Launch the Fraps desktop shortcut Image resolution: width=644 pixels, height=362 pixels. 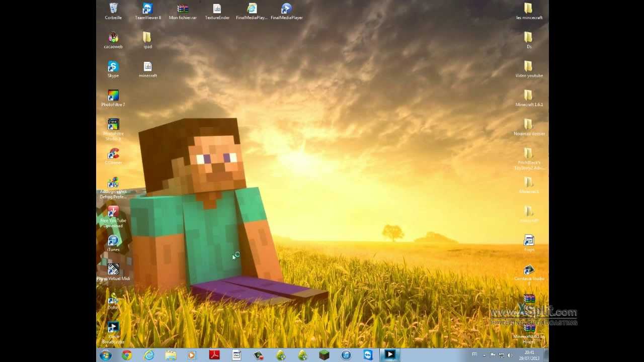(x=529, y=243)
